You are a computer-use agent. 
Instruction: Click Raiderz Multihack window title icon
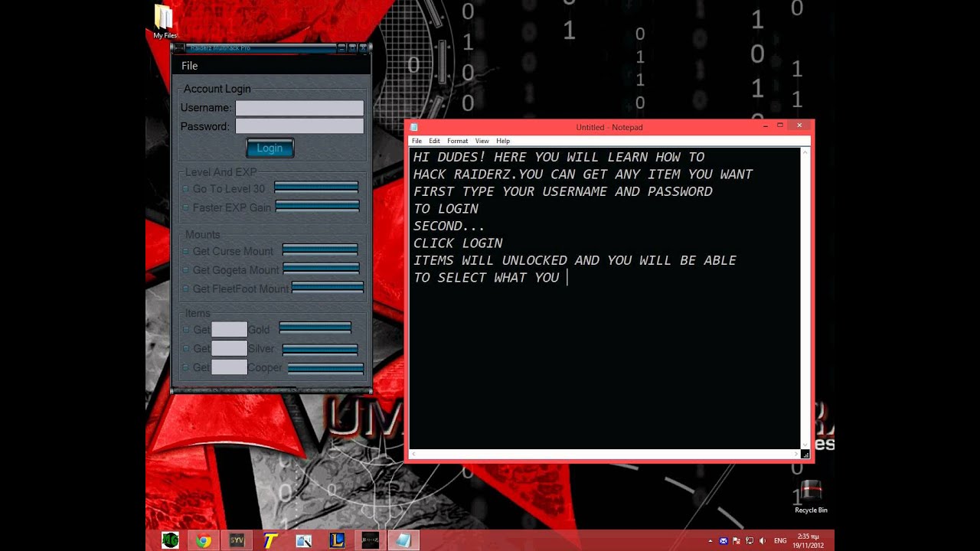coord(178,48)
